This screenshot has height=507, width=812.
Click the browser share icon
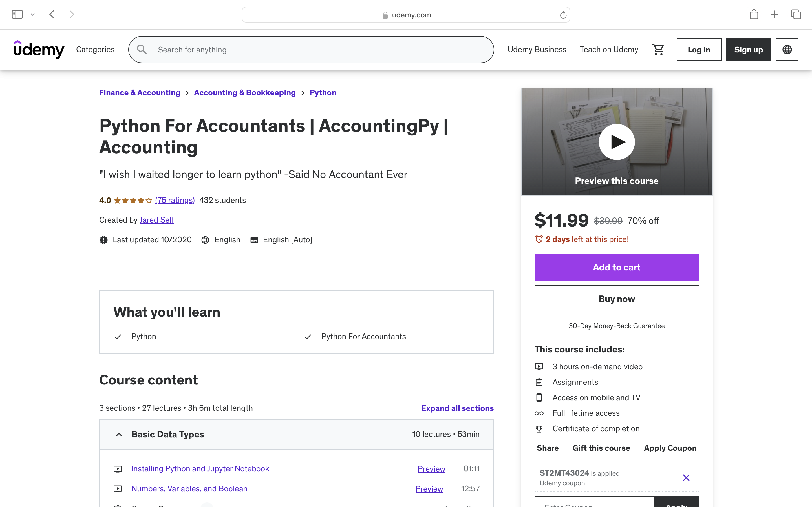click(754, 14)
